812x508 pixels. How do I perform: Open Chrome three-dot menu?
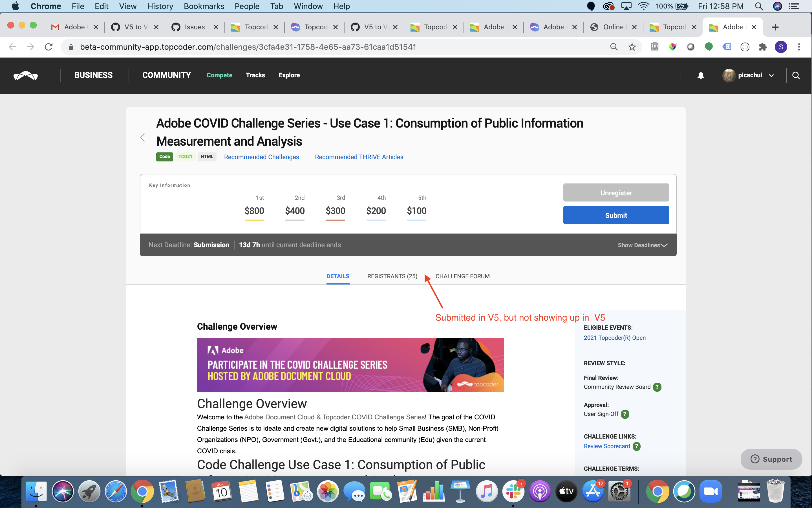coord(799,47)
